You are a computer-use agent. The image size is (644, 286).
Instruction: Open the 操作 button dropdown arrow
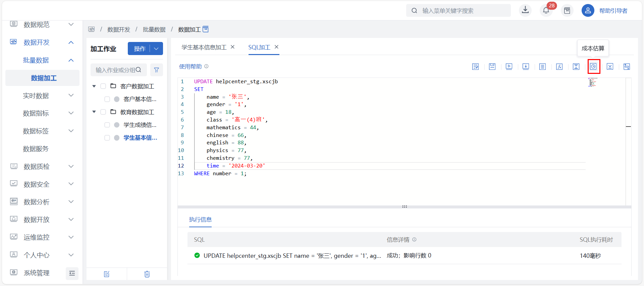point(156,49)
